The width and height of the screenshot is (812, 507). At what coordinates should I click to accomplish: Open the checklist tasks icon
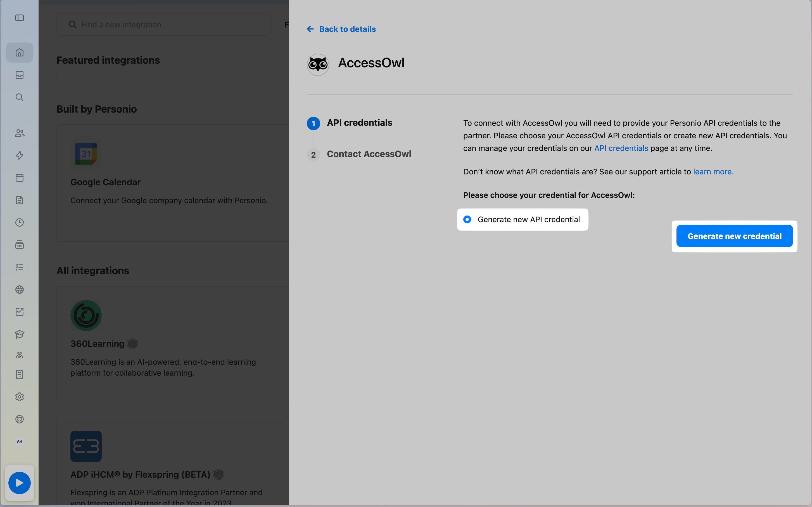pos(20,267)
